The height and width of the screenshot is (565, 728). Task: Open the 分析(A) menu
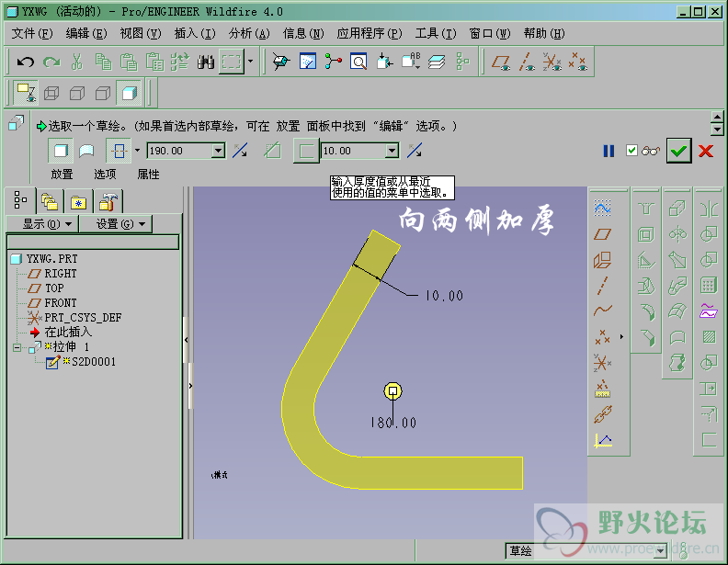coord(249,33)
